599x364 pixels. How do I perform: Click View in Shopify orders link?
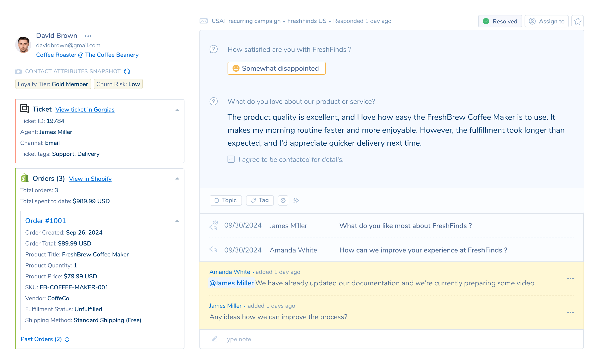(90, 179)
